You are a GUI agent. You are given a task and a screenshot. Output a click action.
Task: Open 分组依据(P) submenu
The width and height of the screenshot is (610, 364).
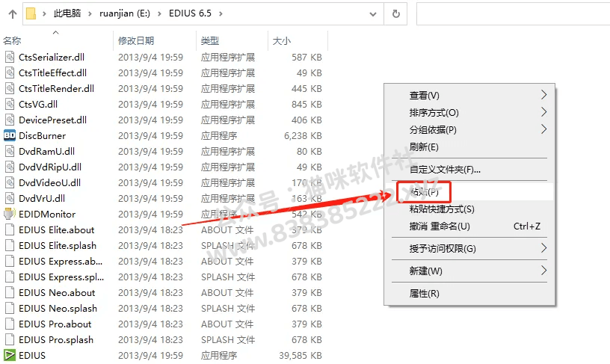(469, 130)
